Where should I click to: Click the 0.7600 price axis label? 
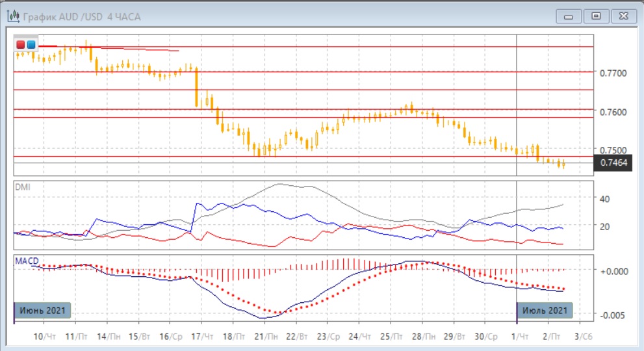(x=613, y=112)
